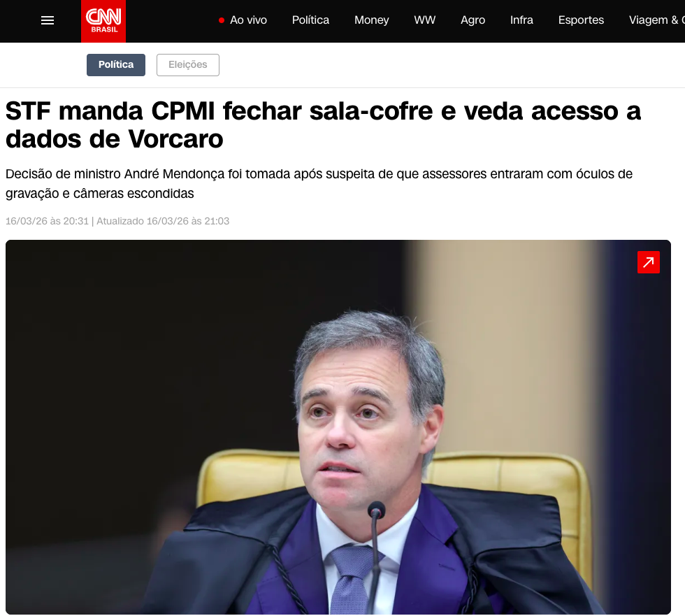685x616 pixels.
Task: Click the article subtitle about André Mendonça
Action: click(319, 183)
